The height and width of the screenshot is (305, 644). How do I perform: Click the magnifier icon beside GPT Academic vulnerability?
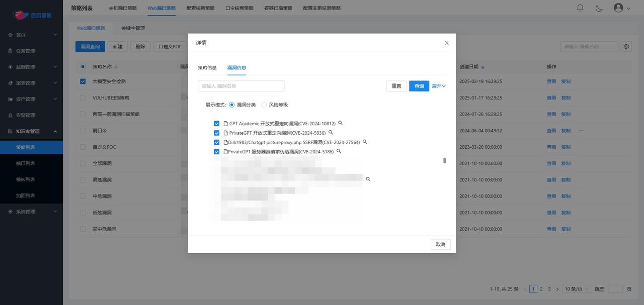click(340, 122)
